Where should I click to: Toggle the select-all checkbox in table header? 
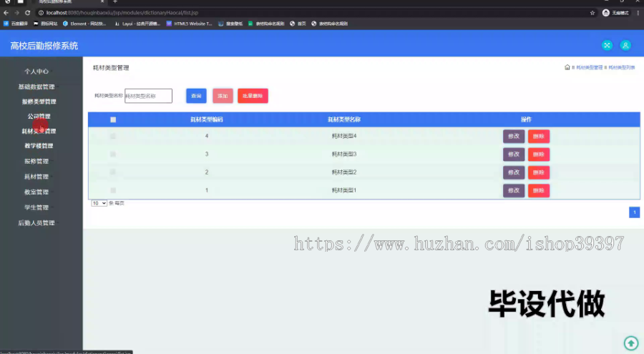coord(113,119)
